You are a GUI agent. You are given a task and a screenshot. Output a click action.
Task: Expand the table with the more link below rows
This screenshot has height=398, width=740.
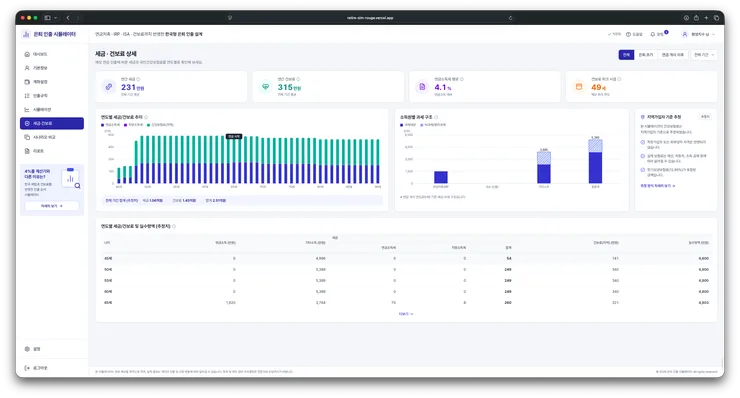pyautogui.click(x=406, y=314)
